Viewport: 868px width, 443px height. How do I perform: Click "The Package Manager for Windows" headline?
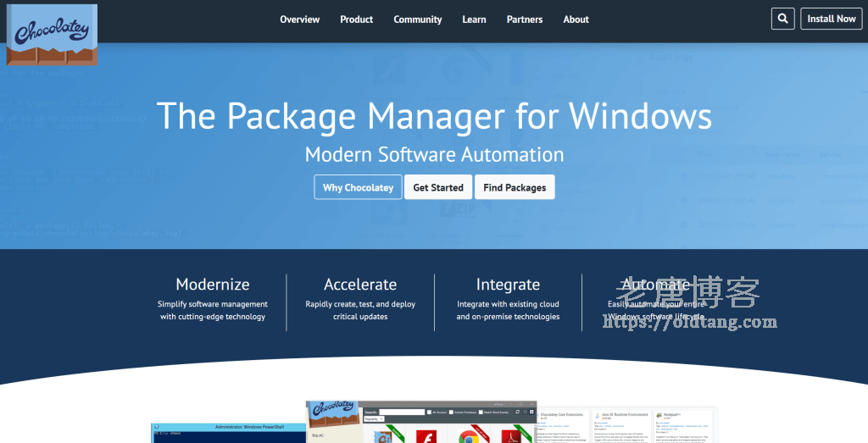pyautogui.click(x=435, y=117)
